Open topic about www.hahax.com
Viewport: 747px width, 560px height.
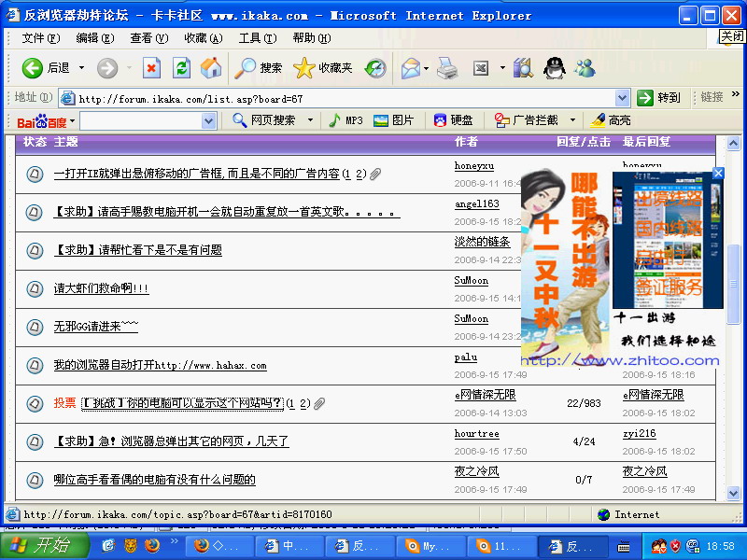coord(160,365)
